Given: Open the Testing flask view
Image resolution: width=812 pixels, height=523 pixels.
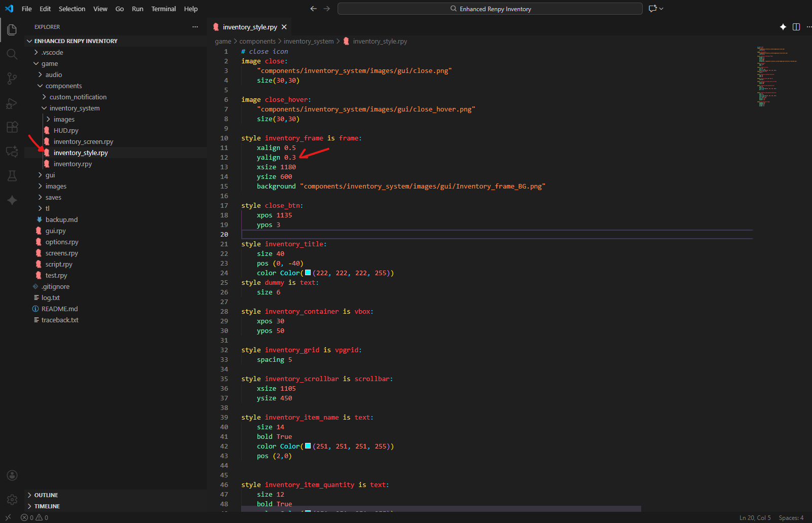Looking at the screenshot, I should click(12, 176).
